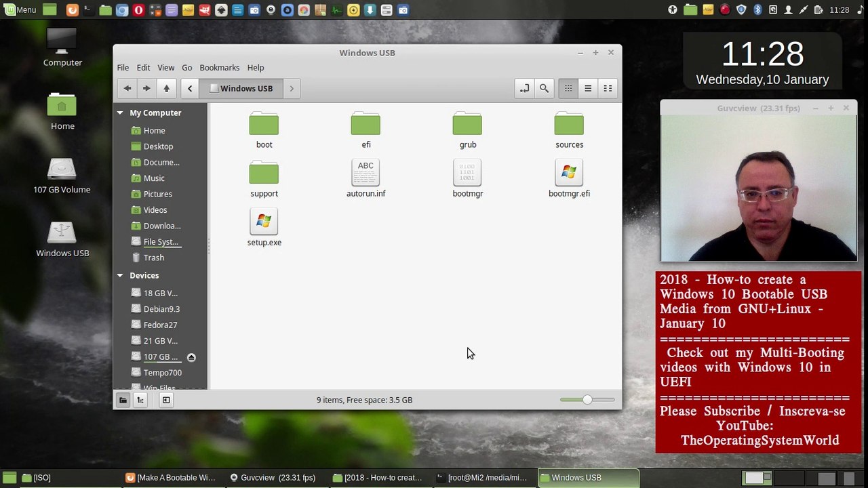This screenshot has width=868, height=488.
Task: Launch Opera from top panel
Action: [138, 9]
